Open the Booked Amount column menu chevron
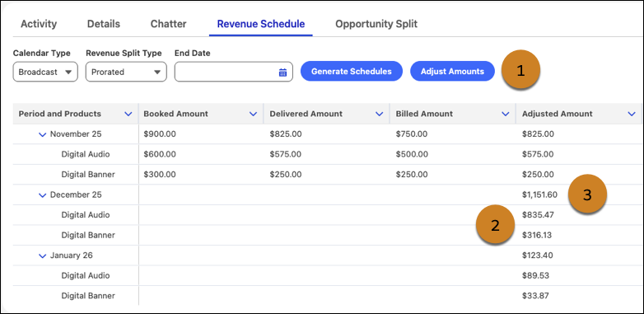This screenshot has height=314, width=644. 253,114
